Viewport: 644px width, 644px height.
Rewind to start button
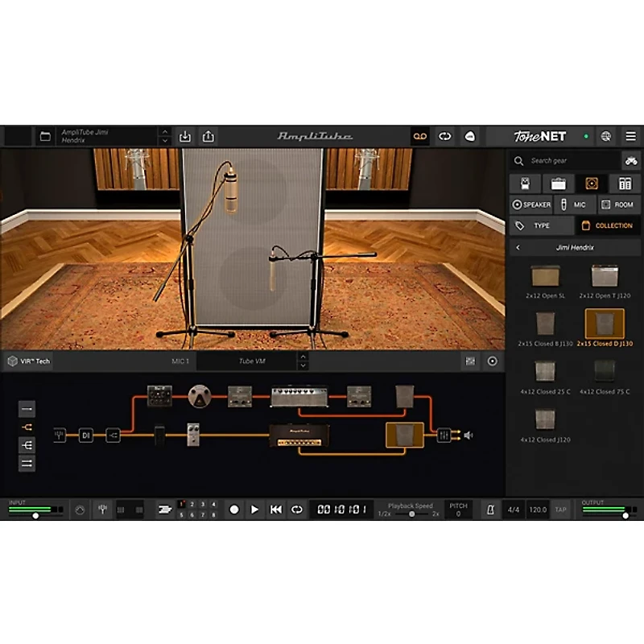pyautogui.click(x=275, y=510)
